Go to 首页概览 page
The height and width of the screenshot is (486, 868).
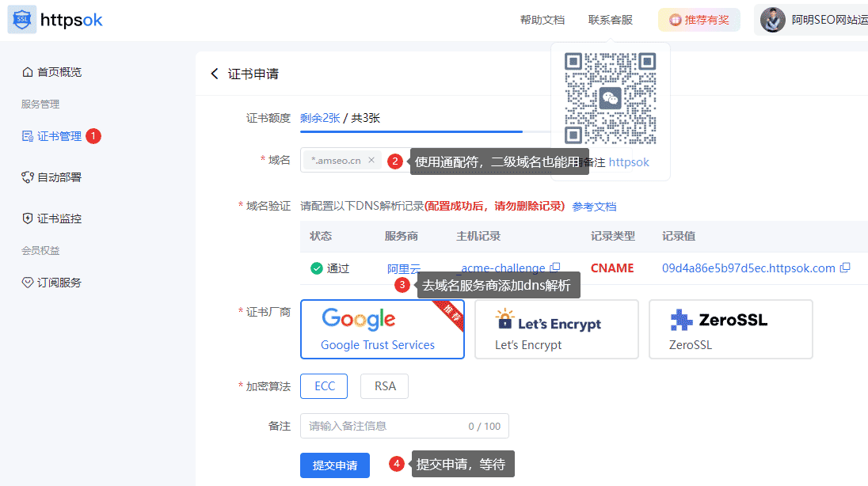(59, 72)
